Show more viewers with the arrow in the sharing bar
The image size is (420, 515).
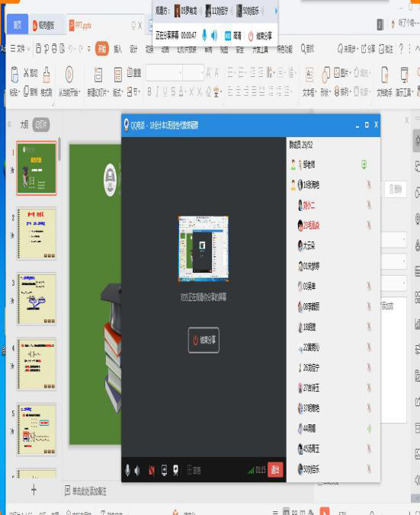coord(276,11)
